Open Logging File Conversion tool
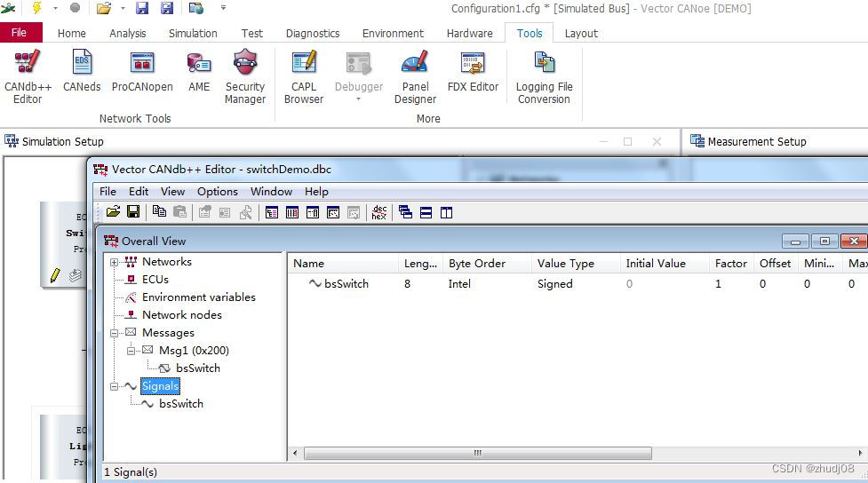Screen dimensions: 868x483 tap(544, 76)
